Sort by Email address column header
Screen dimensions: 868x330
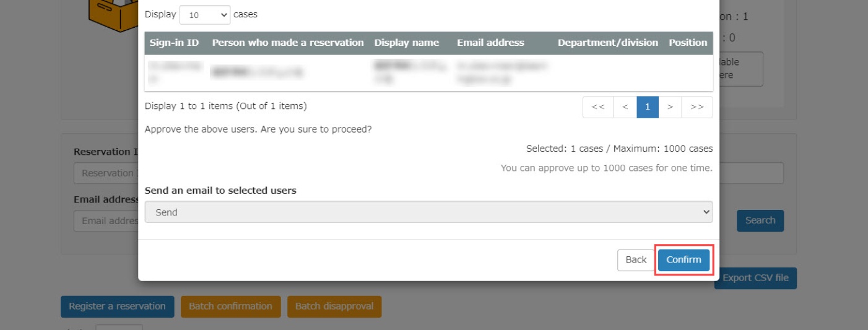[490, 43]
